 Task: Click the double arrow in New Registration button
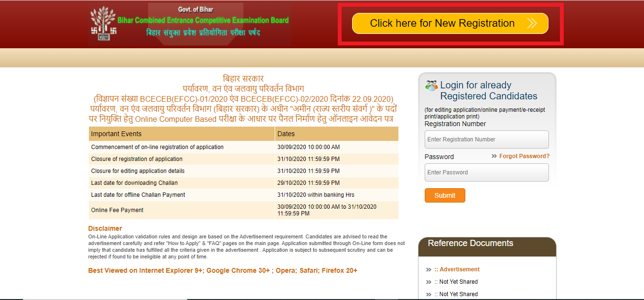click(x=532, y=23)
